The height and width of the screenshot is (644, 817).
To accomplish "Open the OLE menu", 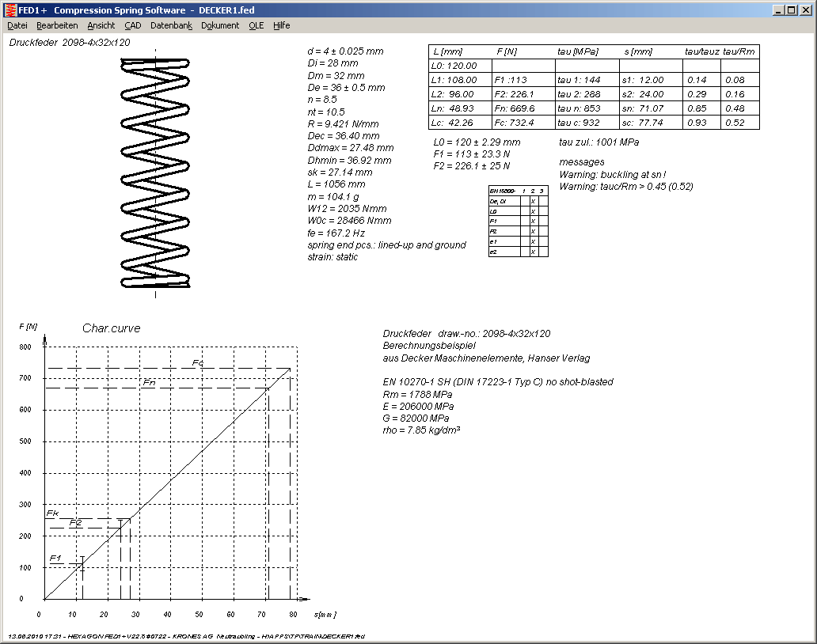I will [x=256, y=25].
